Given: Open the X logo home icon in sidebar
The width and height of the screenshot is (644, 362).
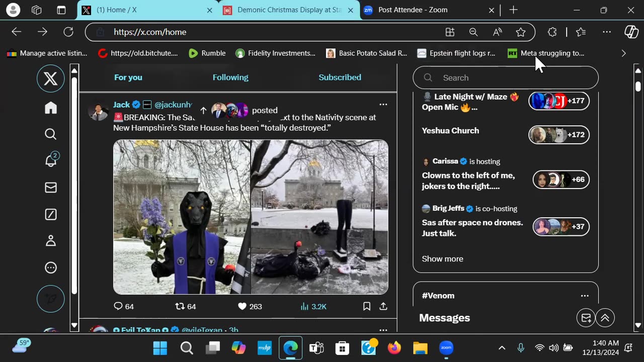Looking at the screenshot, I should click(x=51, y=78).
